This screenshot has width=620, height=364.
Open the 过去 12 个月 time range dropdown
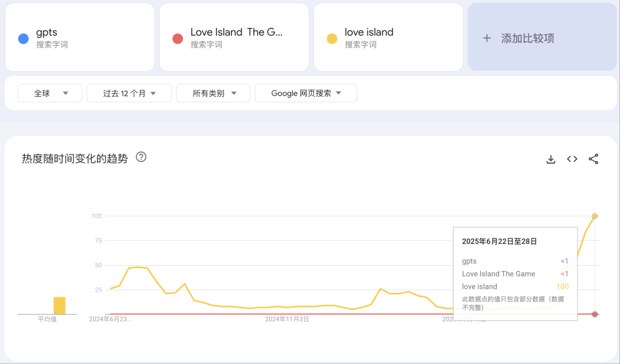tap(129, 93)
